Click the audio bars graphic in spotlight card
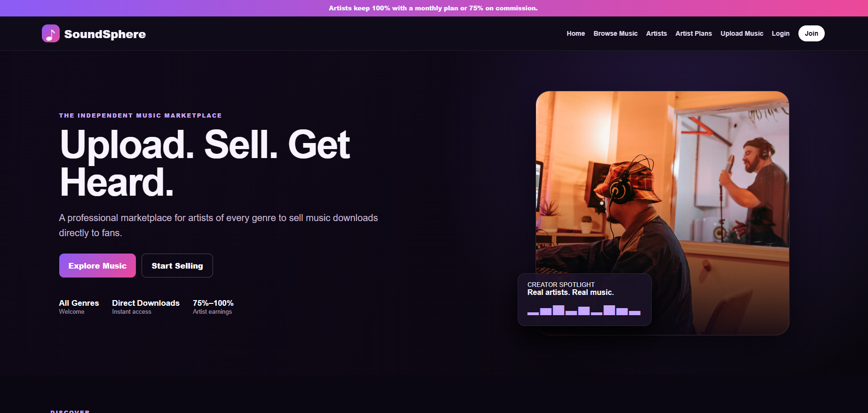 584,310
